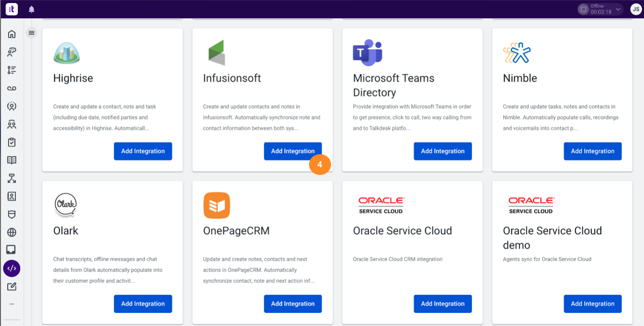Click "Oracle Service Cloud CRM integration" text
The image size is (644, 326).
398,259
